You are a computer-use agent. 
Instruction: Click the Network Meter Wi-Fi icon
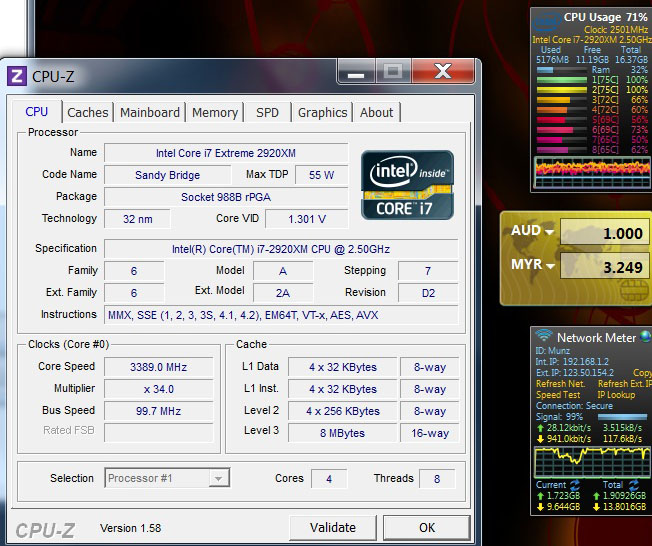click(x=543, y=335)
